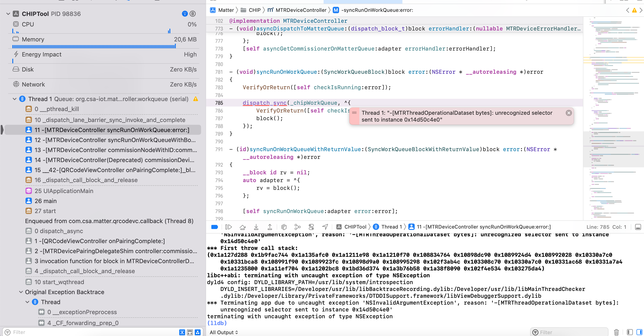The width and height of the screenshot is (644, 336).
Task: Open process view options info icon
Action: (185, 14)
